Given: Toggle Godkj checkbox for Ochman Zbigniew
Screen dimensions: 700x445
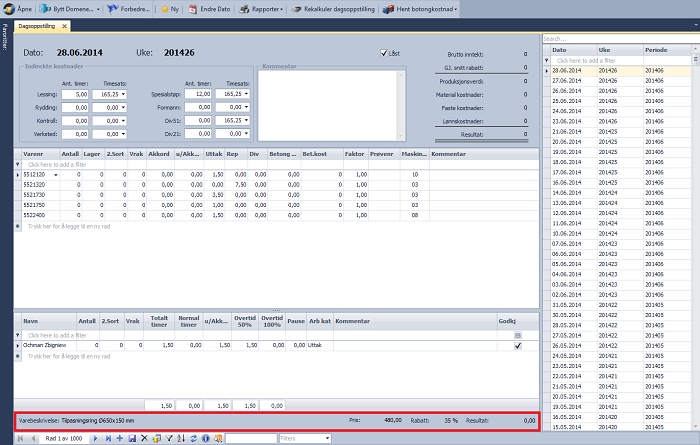Looking at the screenshot, I should coord(517,345).
